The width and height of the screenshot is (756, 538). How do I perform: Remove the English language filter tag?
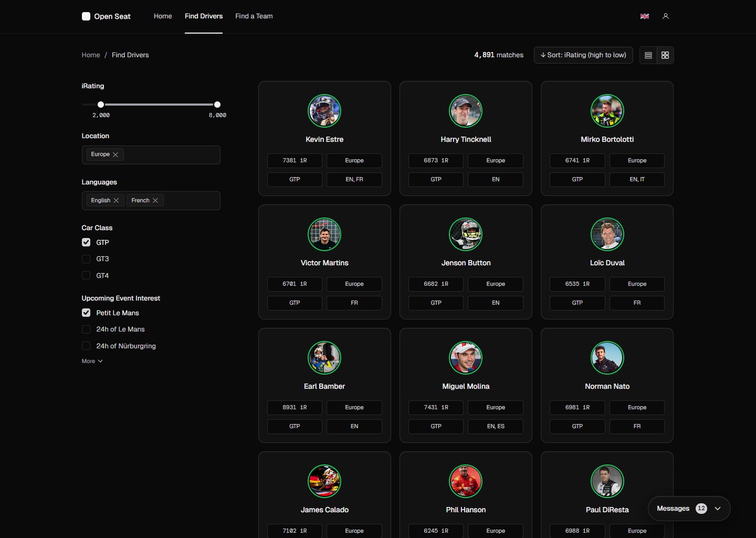(116, 201)
